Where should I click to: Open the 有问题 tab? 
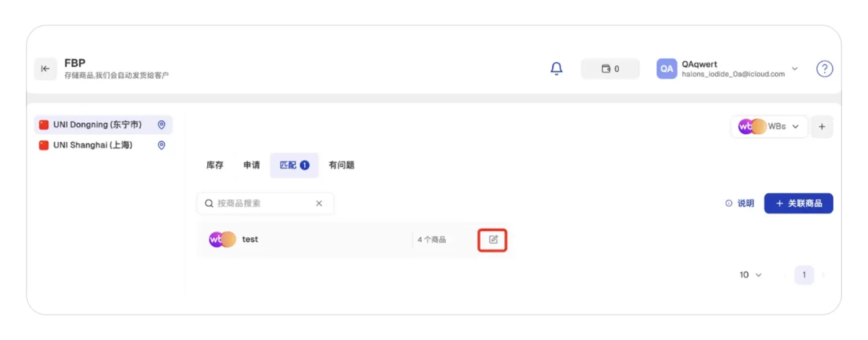pos(342,165)
